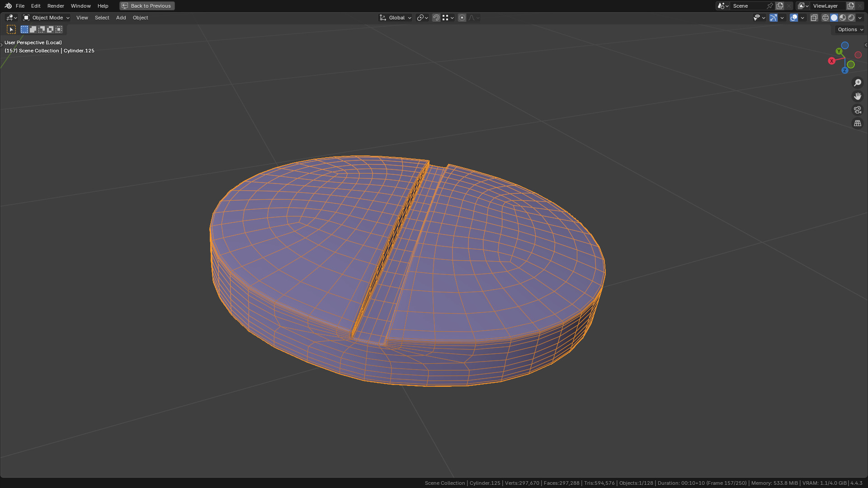
Task: Toggle snapping magnet
Action: click(x=436, y=18)
